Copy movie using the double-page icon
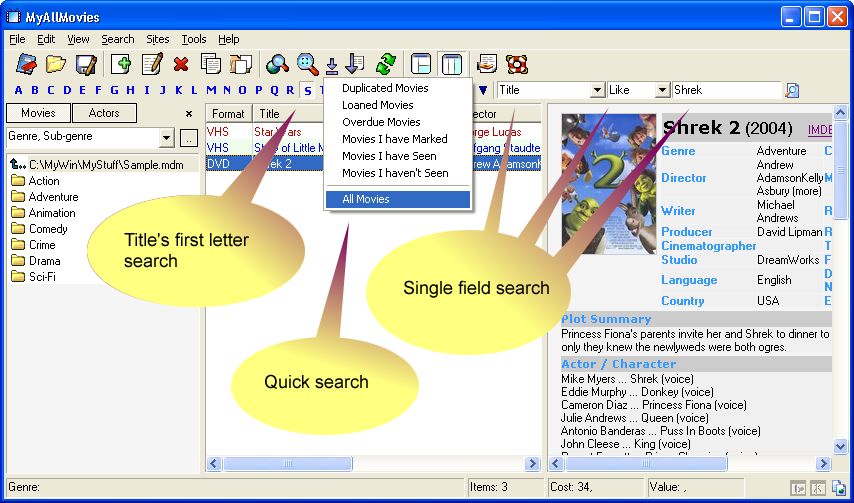854x503 pixels. [211, 64]
